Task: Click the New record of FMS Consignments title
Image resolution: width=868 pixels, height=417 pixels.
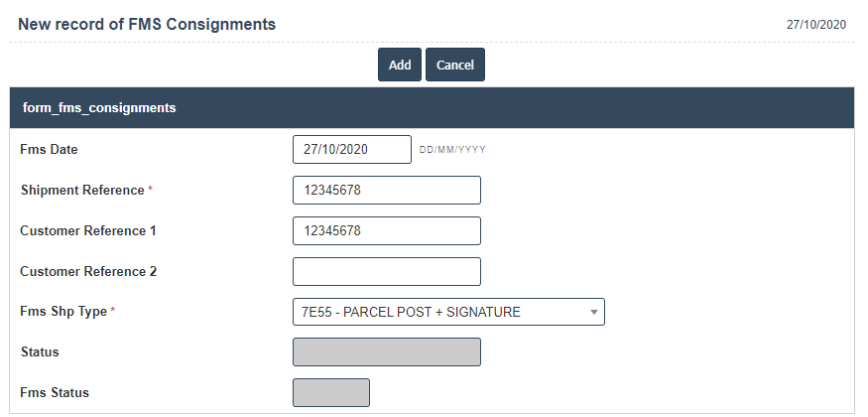Action: click(x=147, y=23)
